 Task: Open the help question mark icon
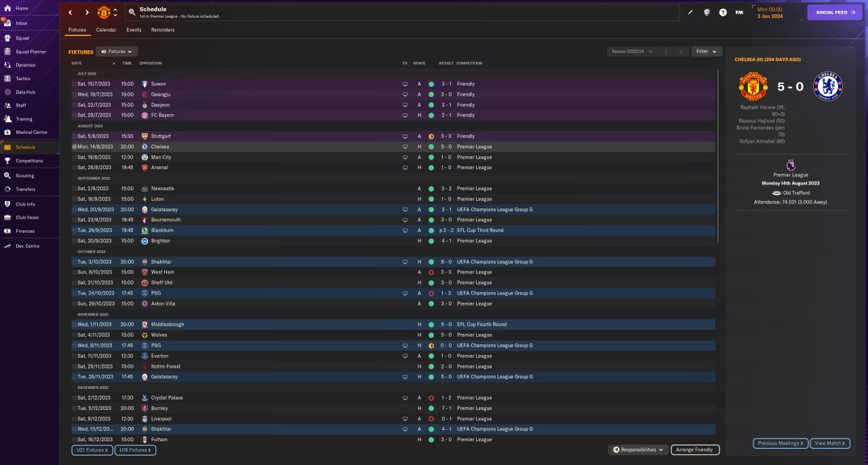click(x=723, y=12)
